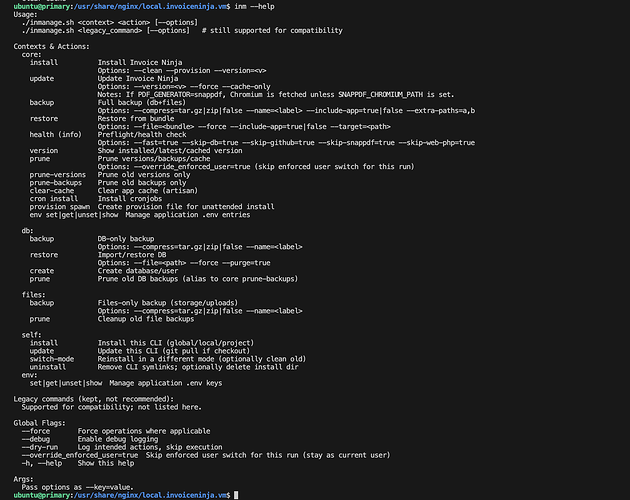The image size is (630, 500).
Task: Select the 'switch-mode' action name
Action: 51,359
